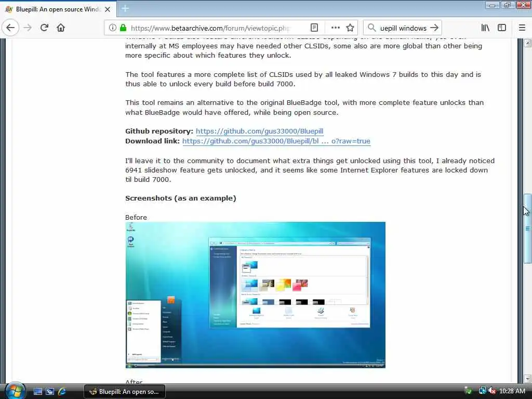Open page actions three-dot menu
The height and width of the screenshot is (399, 532).
click(335, 28)
